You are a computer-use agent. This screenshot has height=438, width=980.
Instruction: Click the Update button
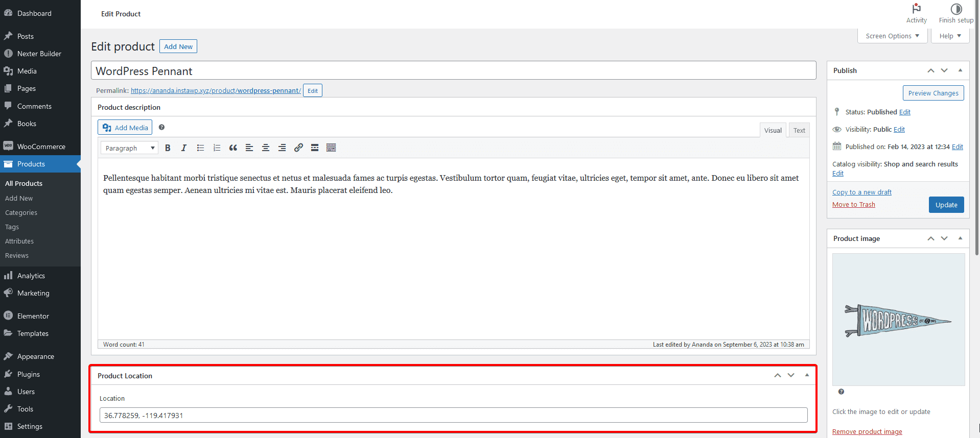[946, 205]
